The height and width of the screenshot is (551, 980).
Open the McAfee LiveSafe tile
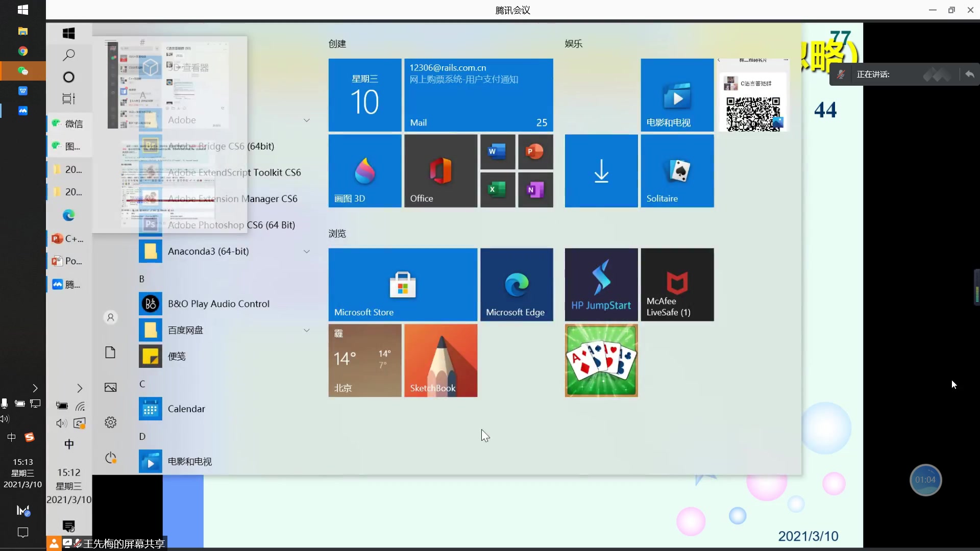tap(677, 284)
